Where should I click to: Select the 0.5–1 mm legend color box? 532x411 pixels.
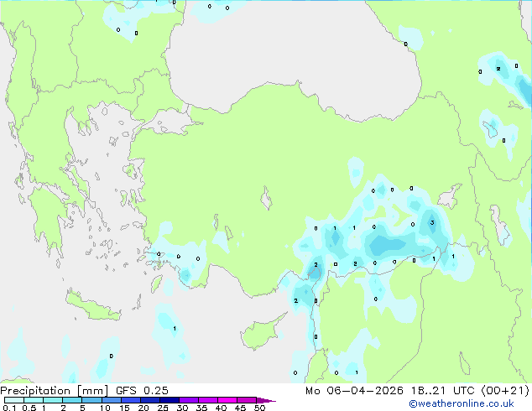(34, 400)
